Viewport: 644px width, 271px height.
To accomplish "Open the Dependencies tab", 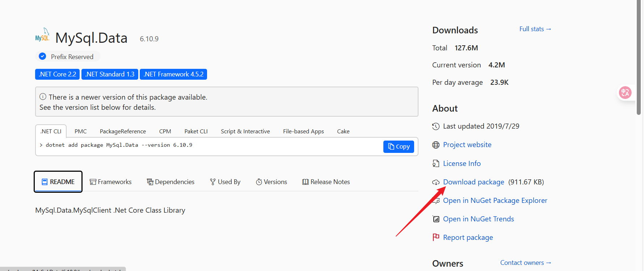I will pos(171,182).
